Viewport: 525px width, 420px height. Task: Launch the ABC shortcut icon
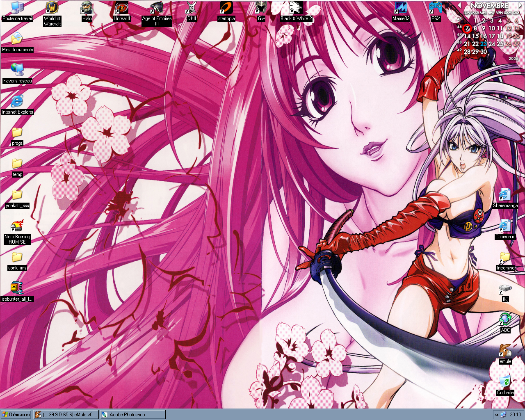(505, 323)
